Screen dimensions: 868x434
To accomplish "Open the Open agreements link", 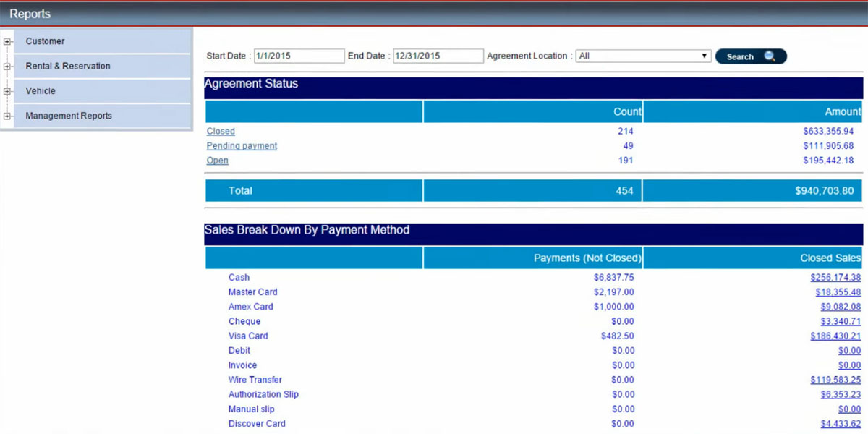I will click(x=217, y=161).
